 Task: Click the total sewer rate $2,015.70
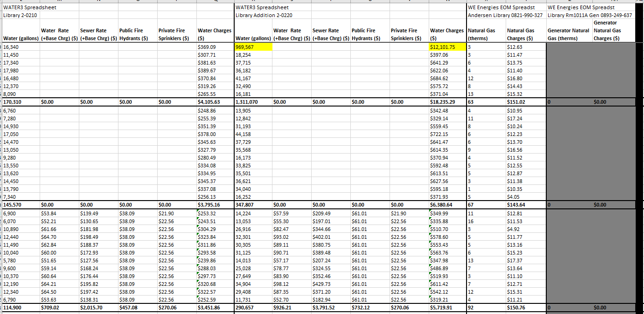click(x=98, y=308)
